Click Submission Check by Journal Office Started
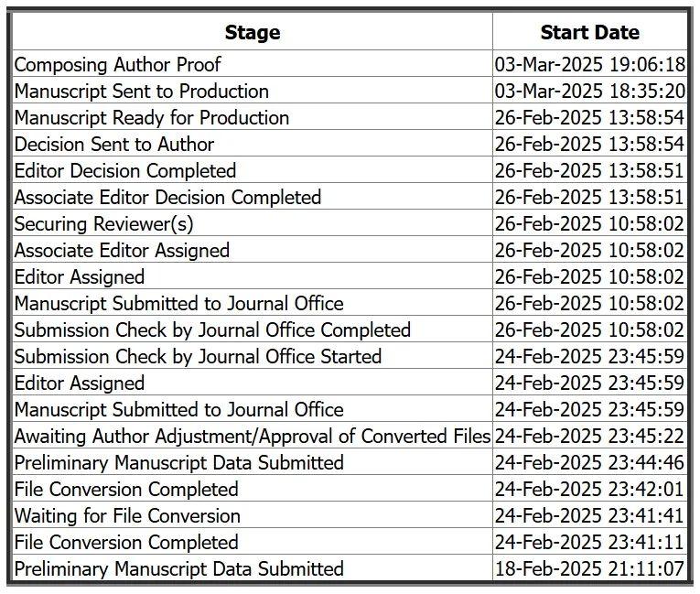 click(198, 356)
